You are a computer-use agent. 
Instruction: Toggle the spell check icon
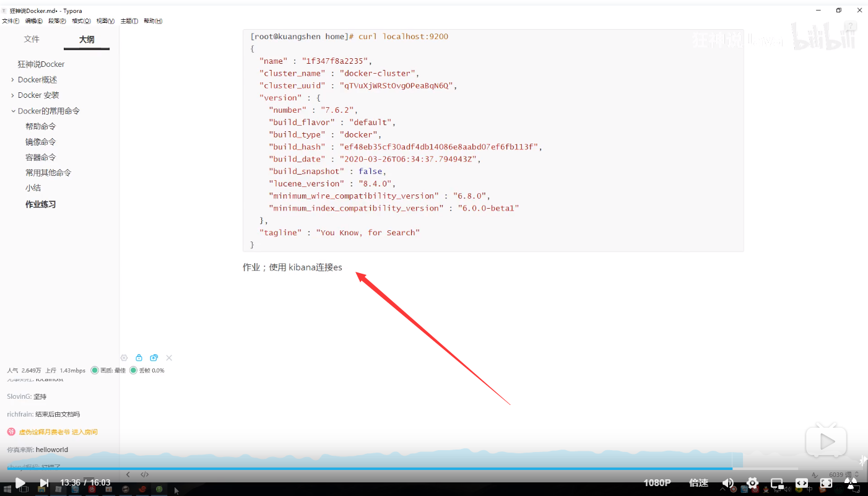tap(815, 474)
